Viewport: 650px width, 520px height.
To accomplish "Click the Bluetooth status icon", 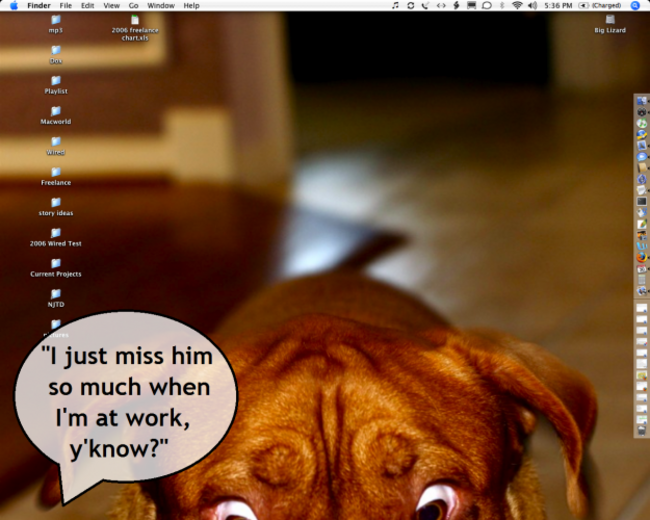I will click(502, 5).
